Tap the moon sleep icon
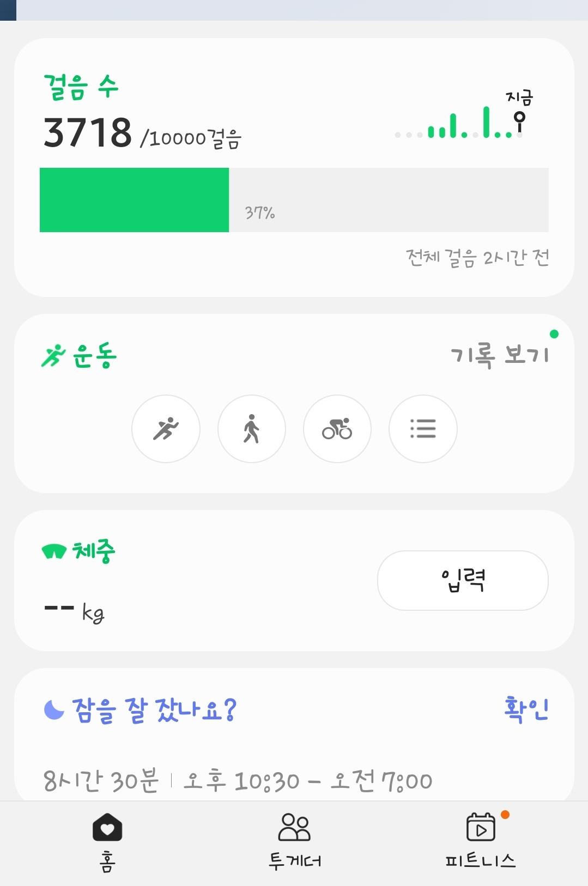588x886 pixels. click(54, 709)
